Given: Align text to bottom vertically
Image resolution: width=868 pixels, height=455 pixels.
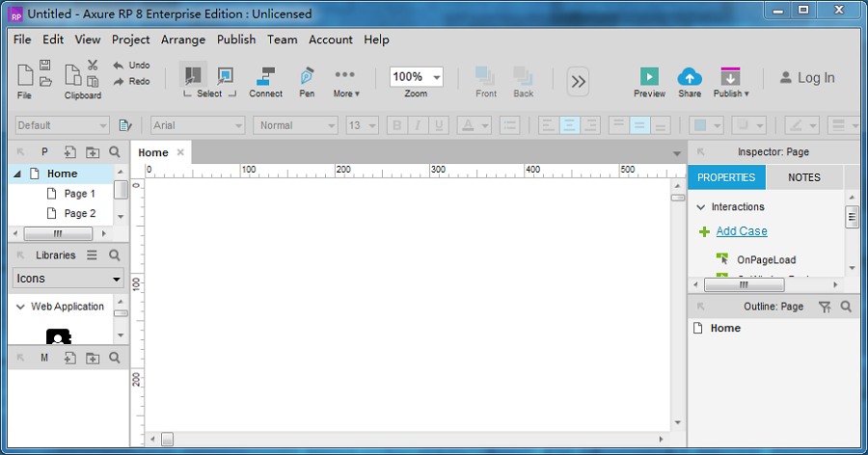Looking at the screenshot, I should pos(661,125).
